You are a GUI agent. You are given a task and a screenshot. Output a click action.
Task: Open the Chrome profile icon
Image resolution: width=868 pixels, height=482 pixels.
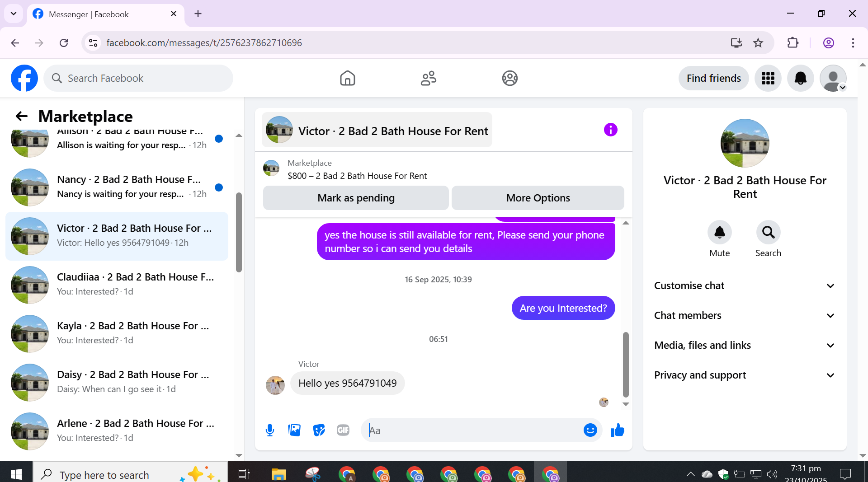tap(828, 43)
